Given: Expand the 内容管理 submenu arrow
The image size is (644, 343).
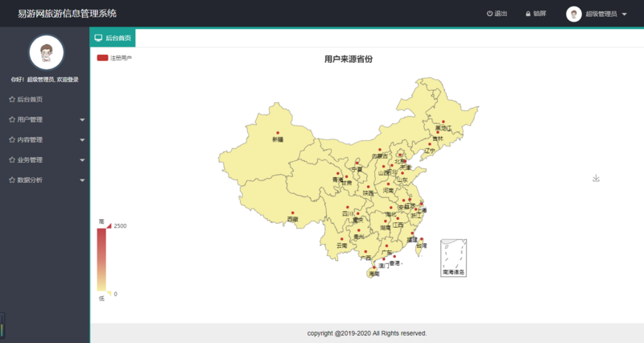Looking at the screenshot, I should pos(82,140).
